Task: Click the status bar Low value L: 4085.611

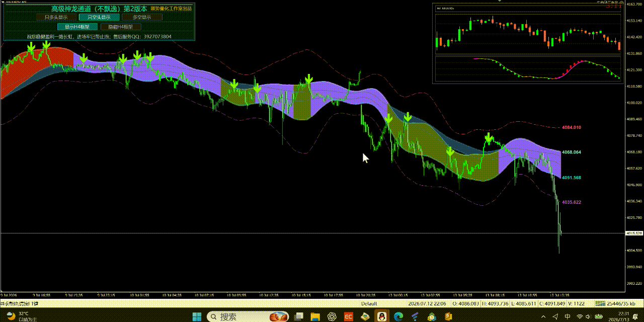Action: (524, 303)
